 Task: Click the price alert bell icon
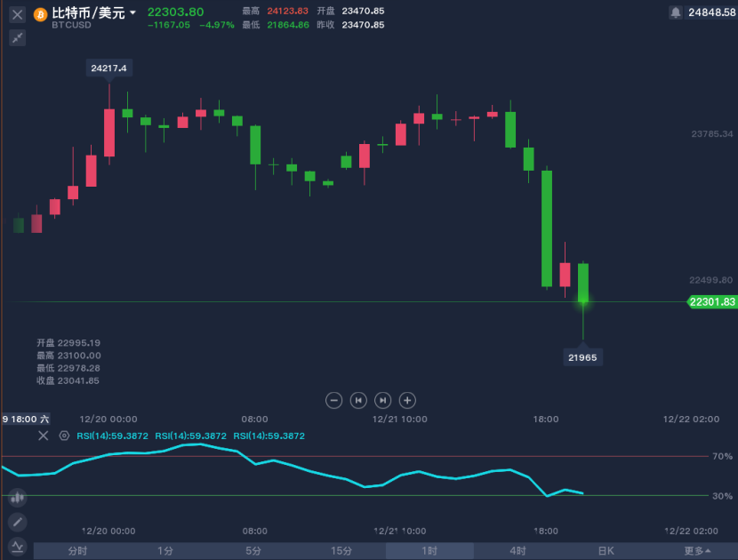pos(676,12)
